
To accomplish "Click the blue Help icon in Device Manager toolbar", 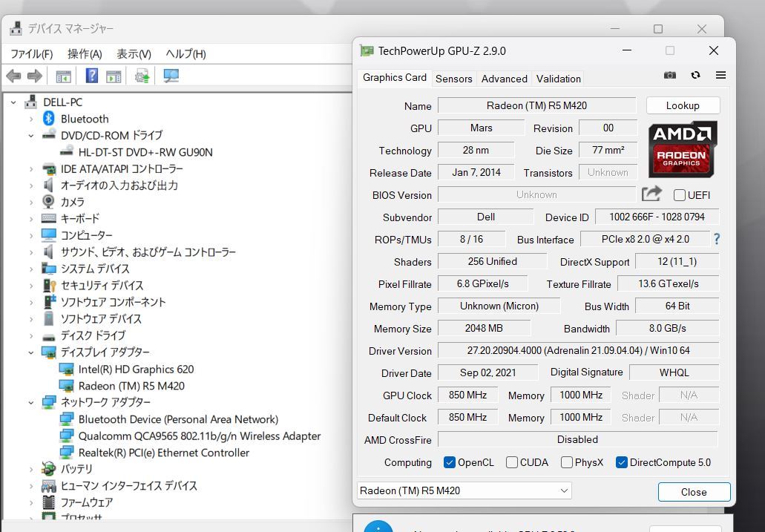I will [91, 76].
